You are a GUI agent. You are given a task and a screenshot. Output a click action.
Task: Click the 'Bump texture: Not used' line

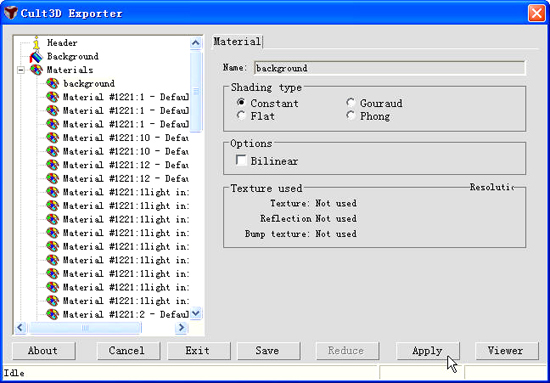300,234
